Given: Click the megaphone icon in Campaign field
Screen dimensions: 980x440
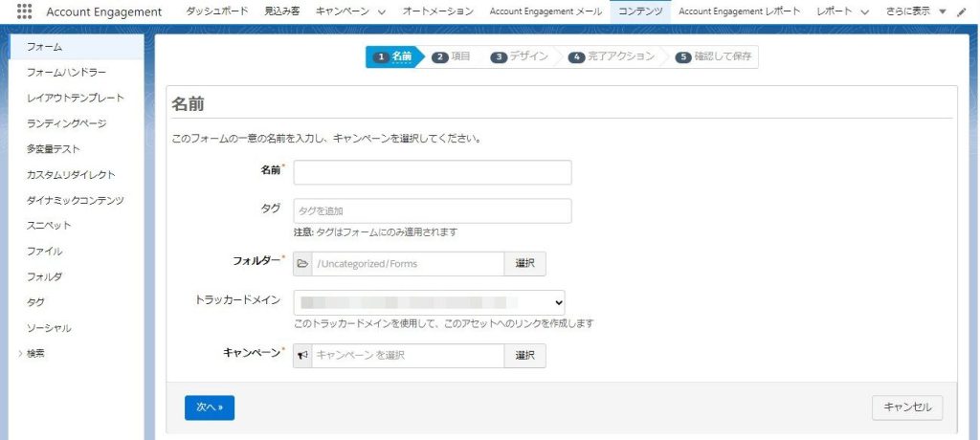Looking at the screenshot, I should click(x=302, y=356).
